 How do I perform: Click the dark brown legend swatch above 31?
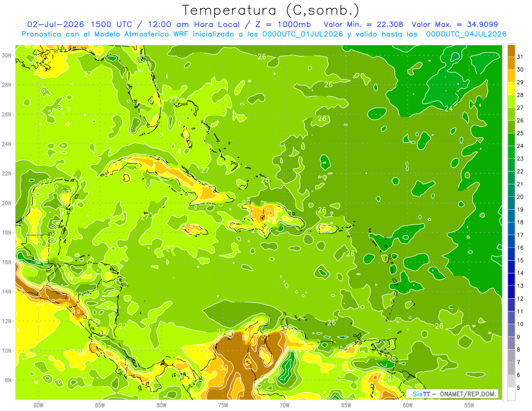(512, 51)
